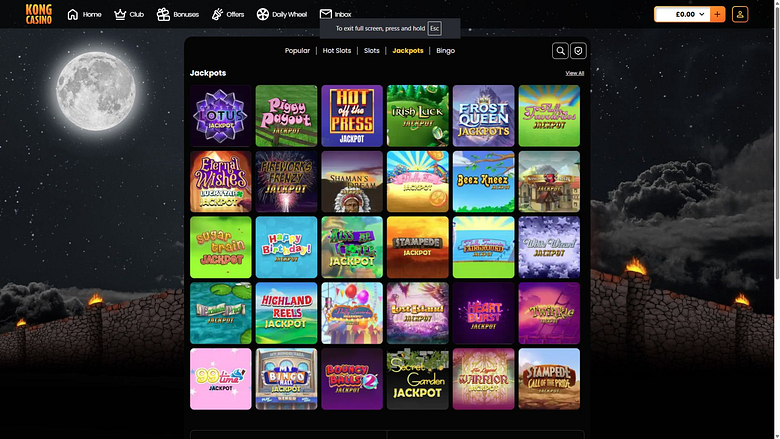Click the View All link for Jackpots

point(575,73)
